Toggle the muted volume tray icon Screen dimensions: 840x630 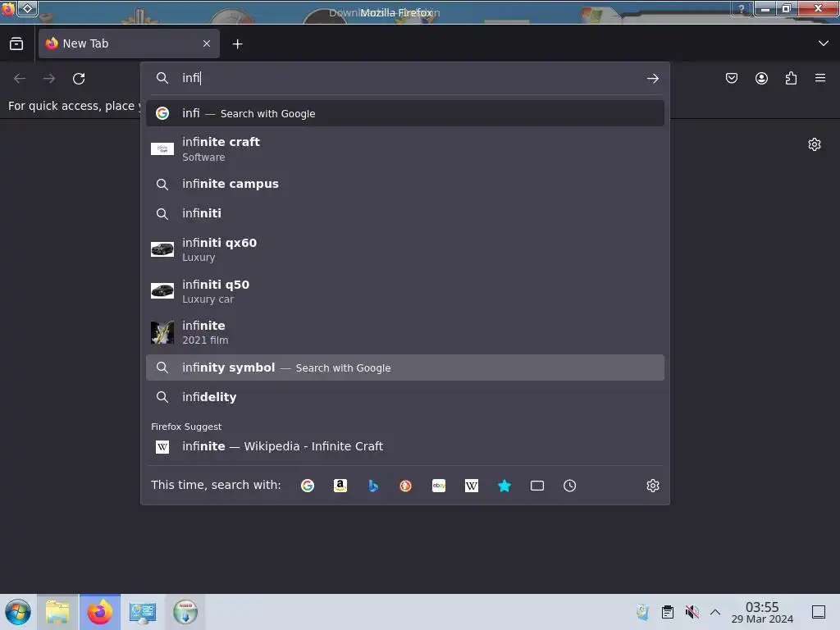click(x=692, y=612)
